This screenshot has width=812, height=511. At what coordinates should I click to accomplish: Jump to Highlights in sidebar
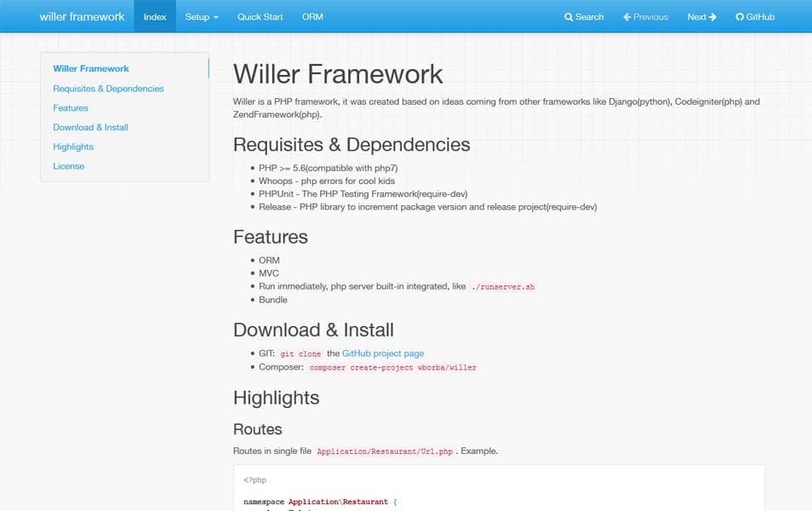click(x=73, y=146)
